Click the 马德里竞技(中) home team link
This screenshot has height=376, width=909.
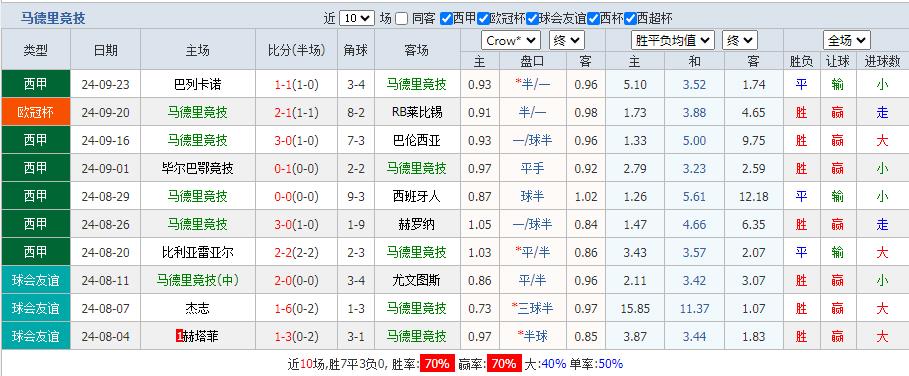tap(198, 280)
